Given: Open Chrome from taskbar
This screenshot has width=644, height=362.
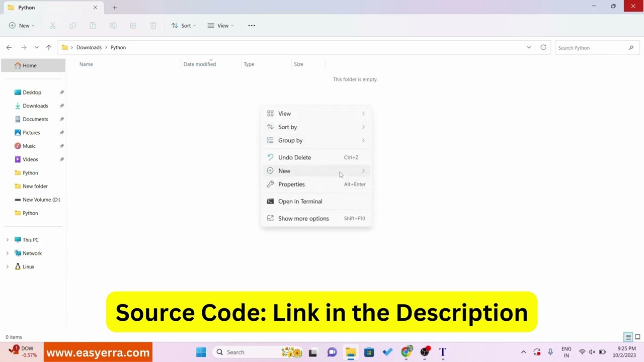Looking at the screenshot, I should point(406,352).
